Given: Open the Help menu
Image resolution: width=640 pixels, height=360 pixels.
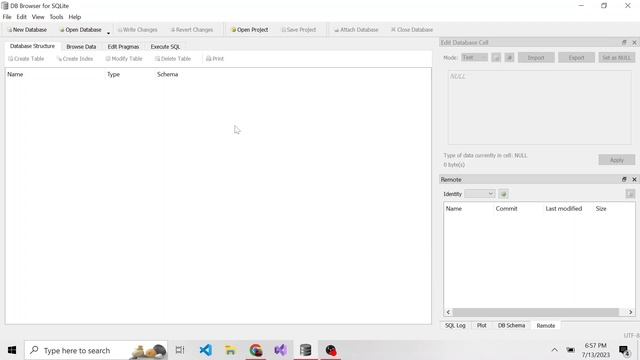Looking at the screenshot, I should pyautogui.click(x=75, y=17).
